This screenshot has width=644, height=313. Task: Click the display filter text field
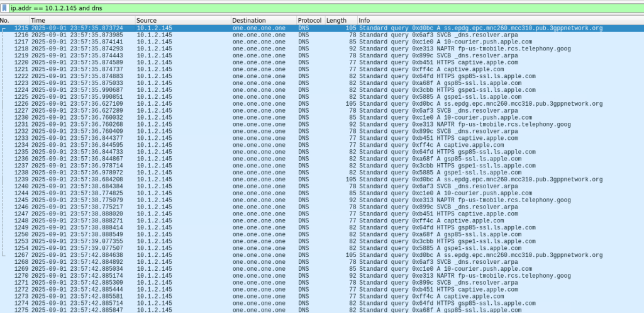[x=314, y=6]
